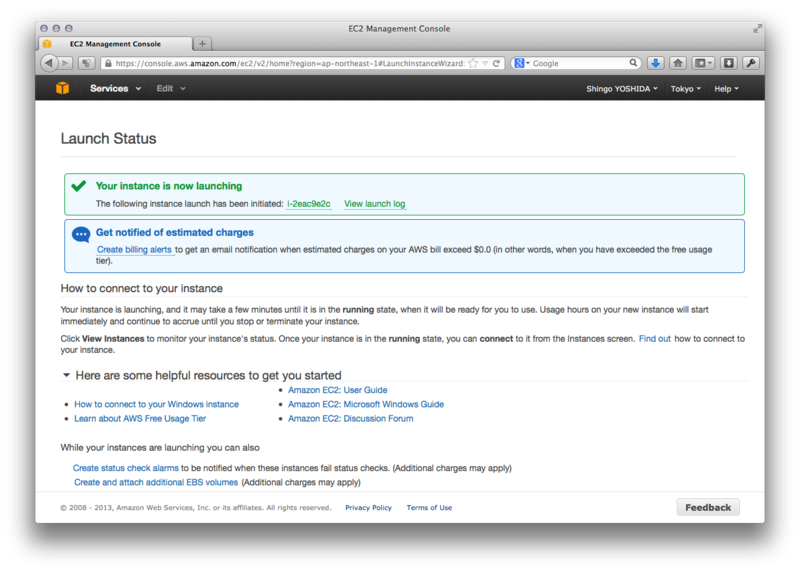Select the EC2 Management Console tab

(x=115, y=44)
